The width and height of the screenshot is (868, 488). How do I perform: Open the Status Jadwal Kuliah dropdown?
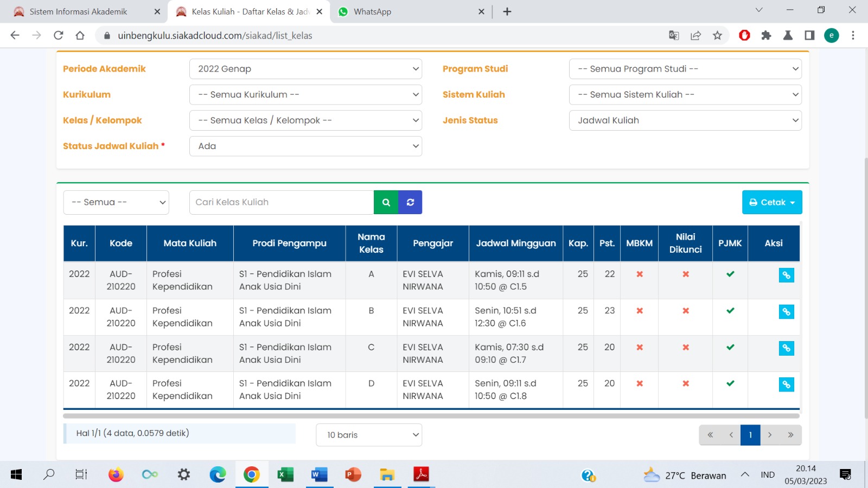[305, 146]
